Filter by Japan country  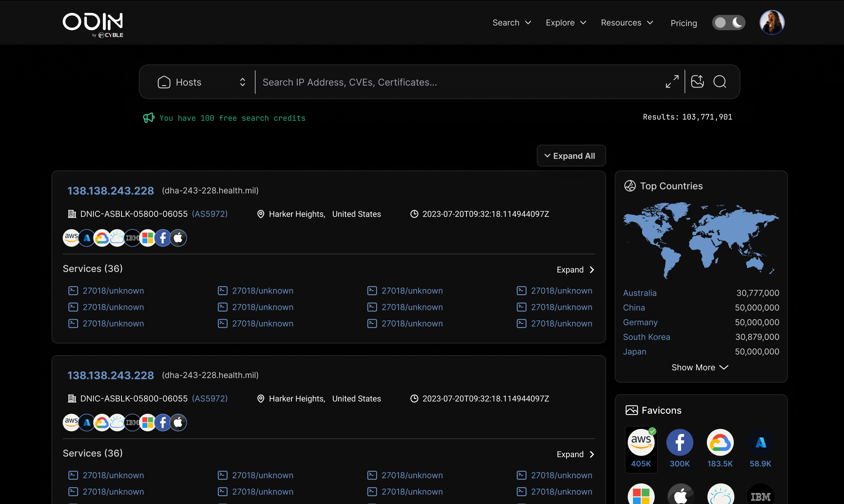pos(635,352)
